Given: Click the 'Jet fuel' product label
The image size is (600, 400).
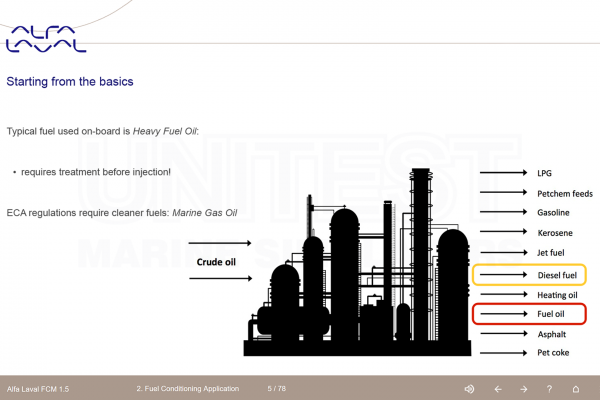Looking at the screenshot, I should coord(551,253).
